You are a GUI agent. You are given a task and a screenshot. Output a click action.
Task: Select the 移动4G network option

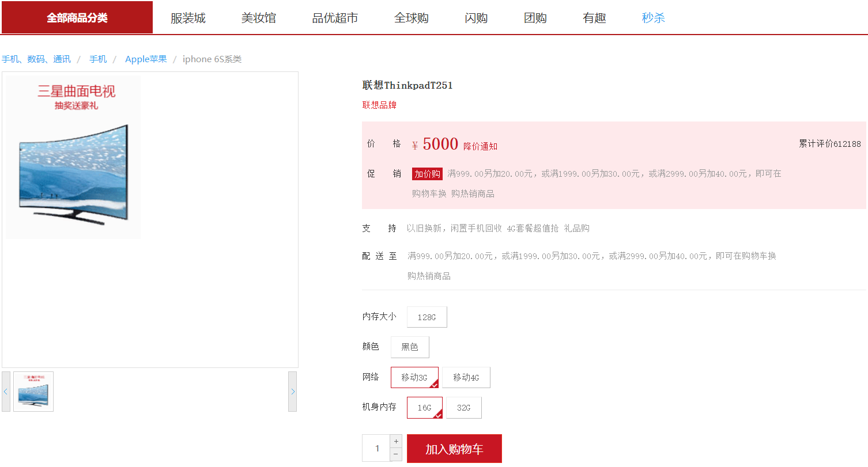tap(466, 378)
